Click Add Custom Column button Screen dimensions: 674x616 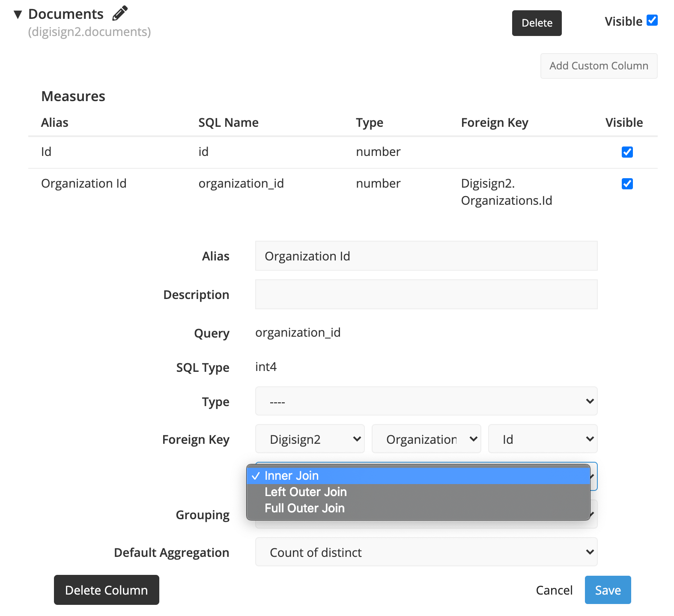599,66
